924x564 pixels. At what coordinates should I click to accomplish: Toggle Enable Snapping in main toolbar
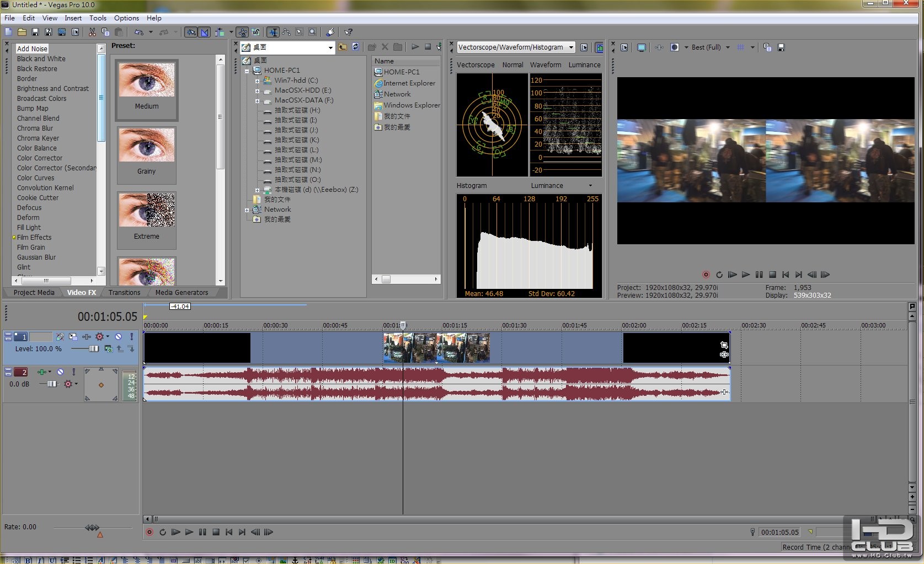pyautogui.click(x=191, y=33)
